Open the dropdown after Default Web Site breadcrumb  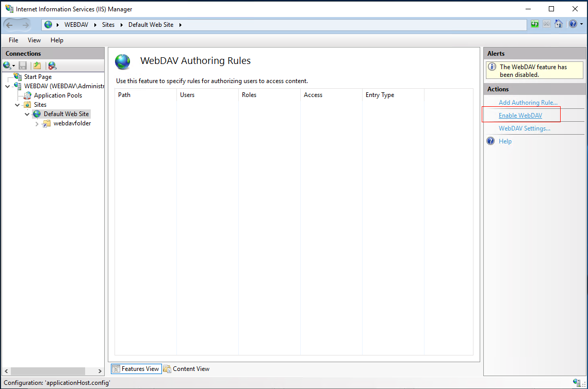181,25
